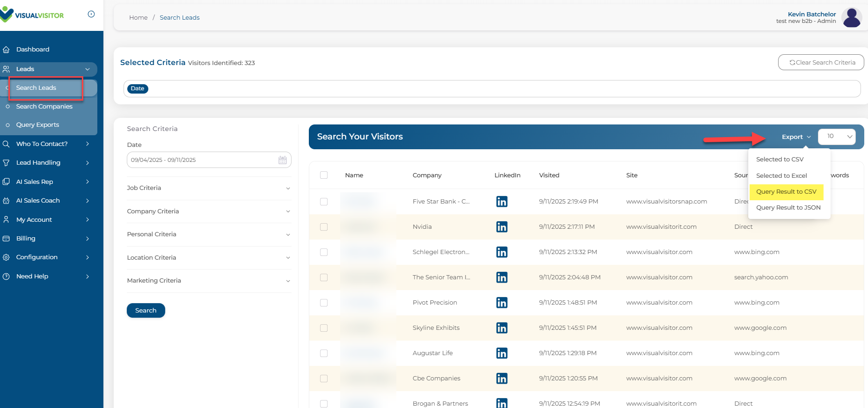The width and height of the screenshot is (868, 408).
Task: Open LinkedIn icon for Skyline Exhibits row
Action: click(502, 328)
